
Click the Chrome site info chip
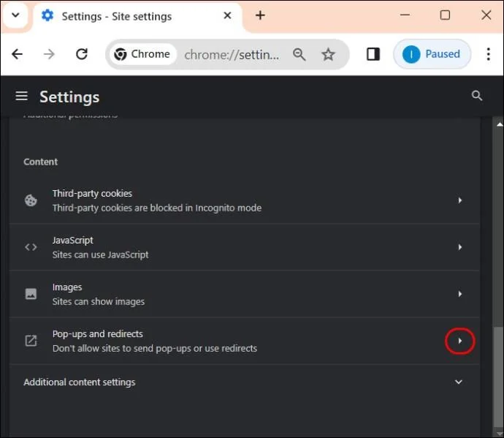tap(142, 54)
